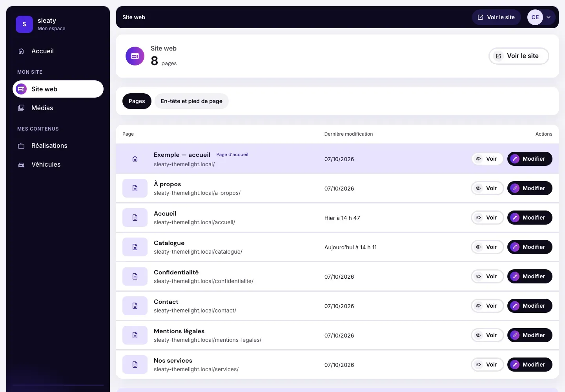Click the page icon for Mentions légales

[135, 335]
